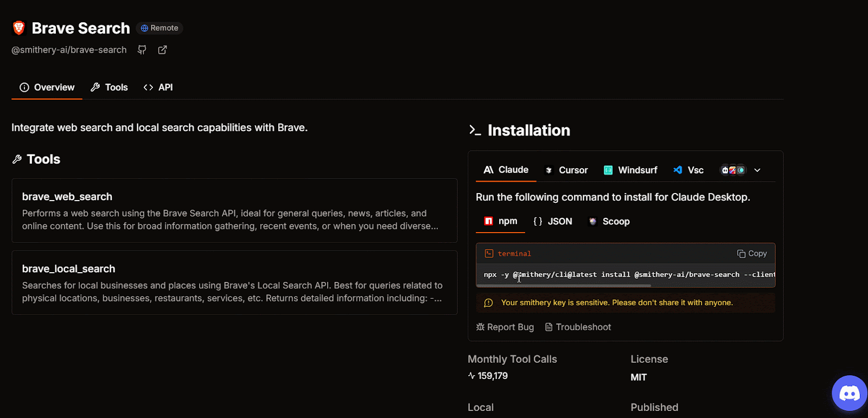Click the extra client icons group
Screen dimensions: 868x418
click(732, 170)
